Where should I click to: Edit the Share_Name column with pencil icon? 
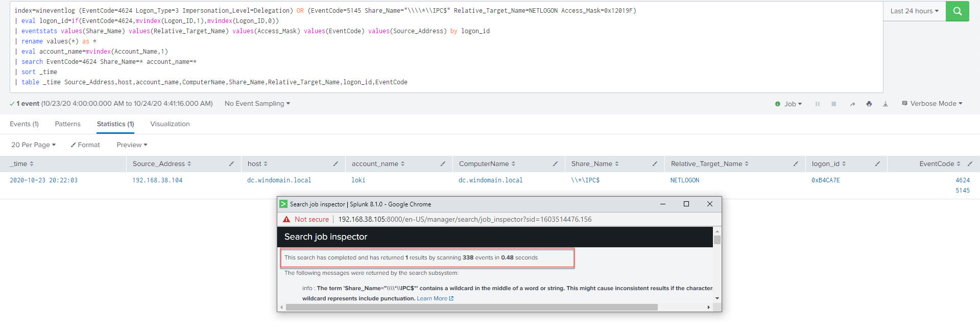(x=655, y=163)
